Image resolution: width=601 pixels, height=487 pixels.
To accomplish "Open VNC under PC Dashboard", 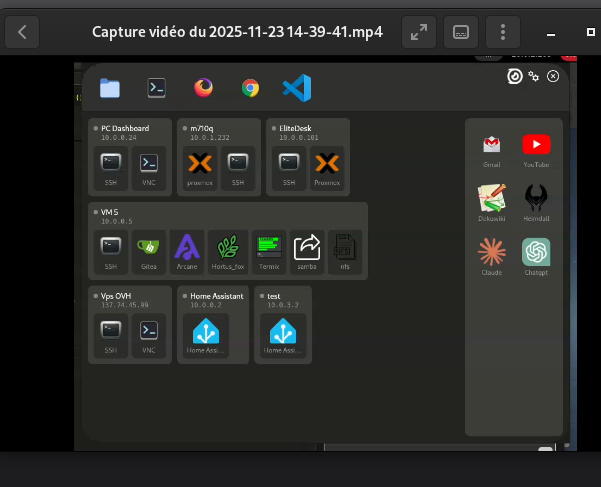I will [x=149, y=165].
